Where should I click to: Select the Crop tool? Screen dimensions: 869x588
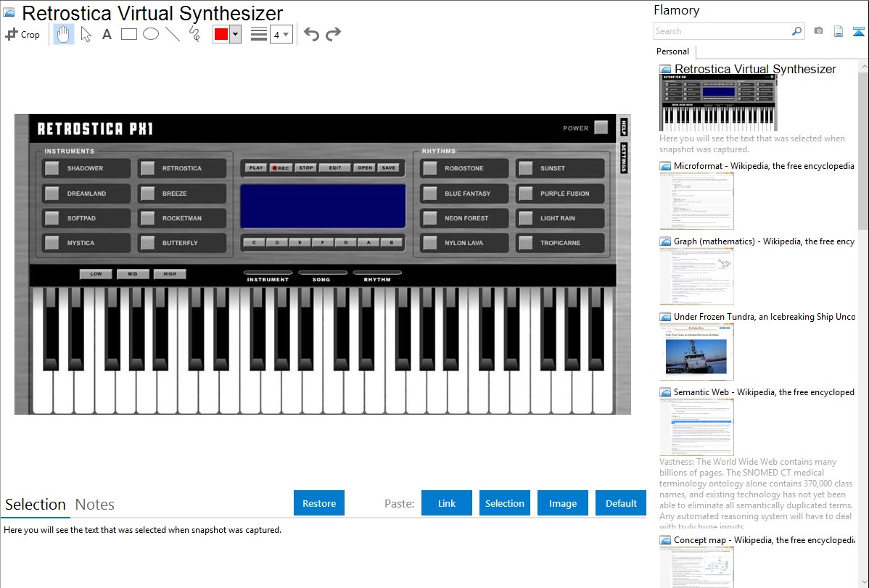(x=22, y=34)
